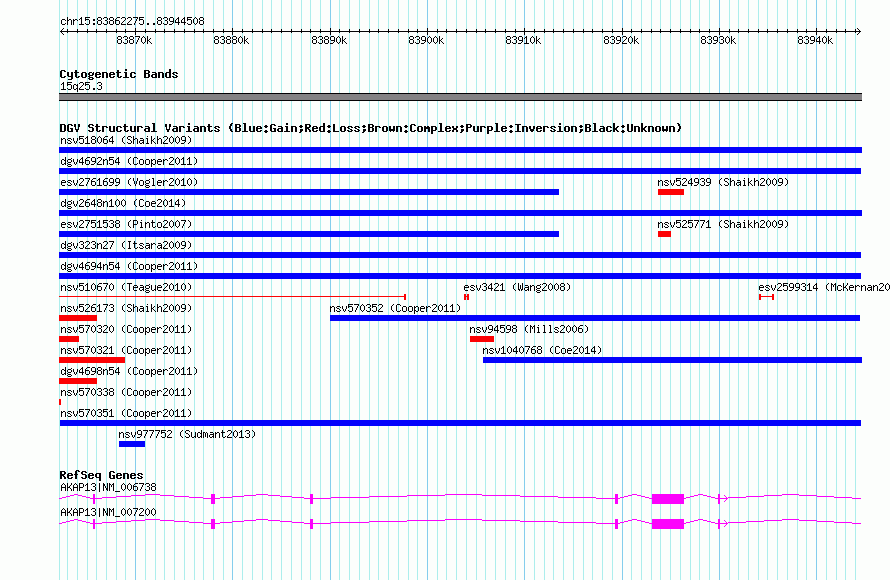Screen dimensions: 890x580
Task: Click ruler position 83890k
Action: [329, 40]
